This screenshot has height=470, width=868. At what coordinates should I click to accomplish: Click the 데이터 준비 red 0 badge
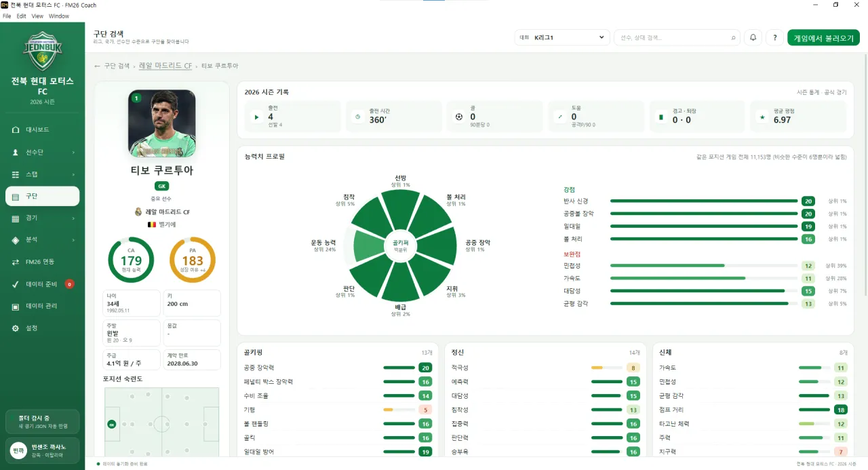click(69, 284)
